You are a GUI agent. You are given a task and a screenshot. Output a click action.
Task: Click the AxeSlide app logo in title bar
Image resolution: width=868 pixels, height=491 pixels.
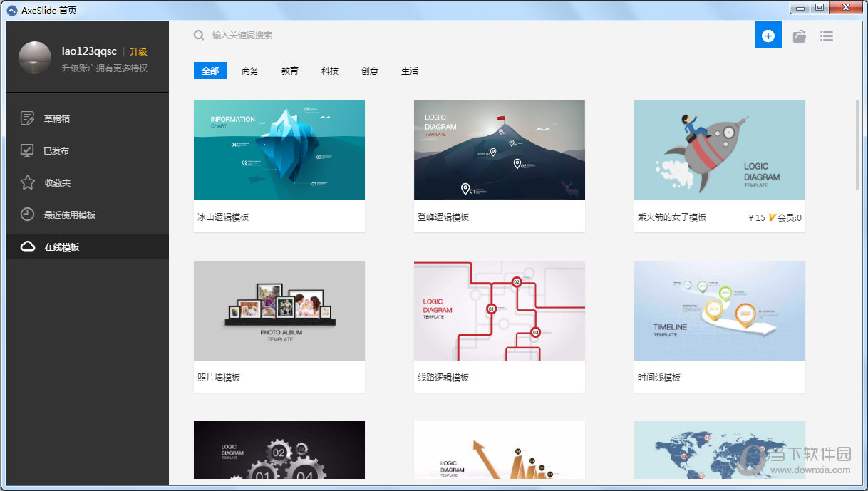[12, 9]
